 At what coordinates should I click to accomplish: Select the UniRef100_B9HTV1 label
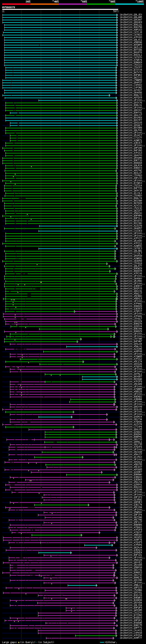point(131,113)
